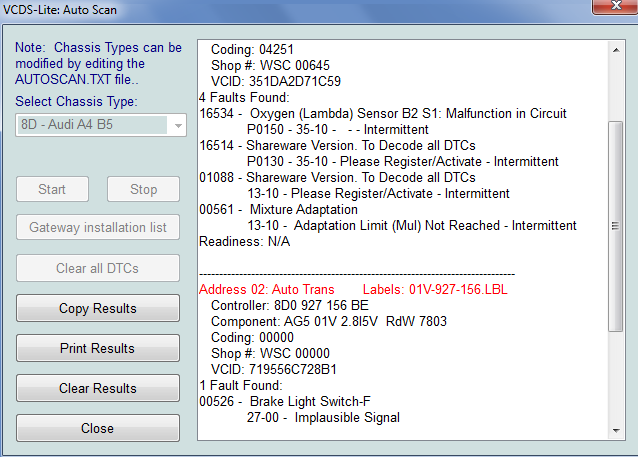Screen dimensions: 638x457
Task: Clear the results output
Action: (x=98, y=388)
